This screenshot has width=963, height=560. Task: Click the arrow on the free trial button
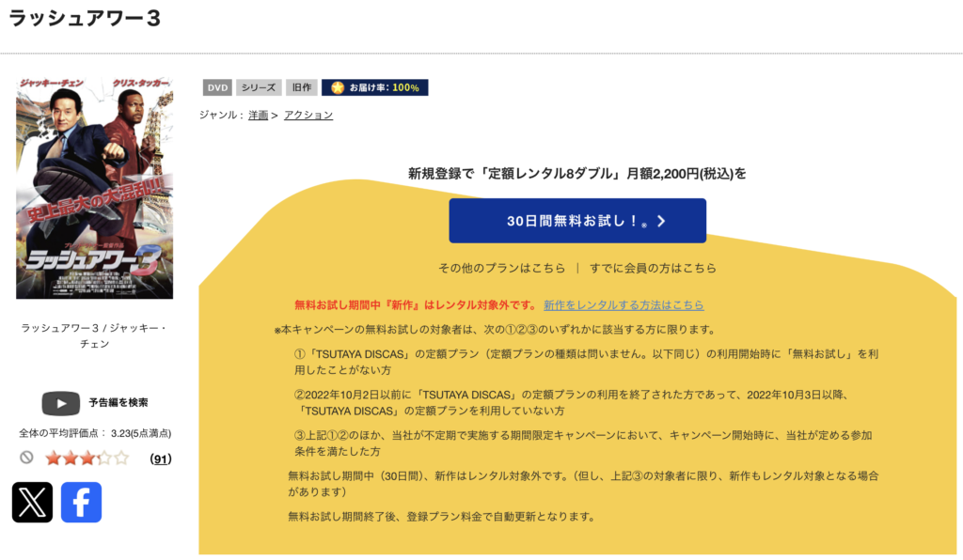[x=661, y=221]
